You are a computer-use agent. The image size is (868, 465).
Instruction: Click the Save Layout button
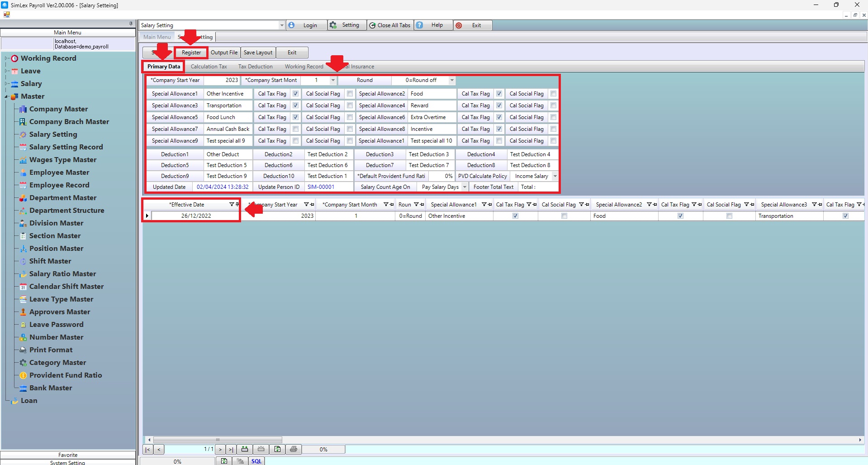pos(258,53)
